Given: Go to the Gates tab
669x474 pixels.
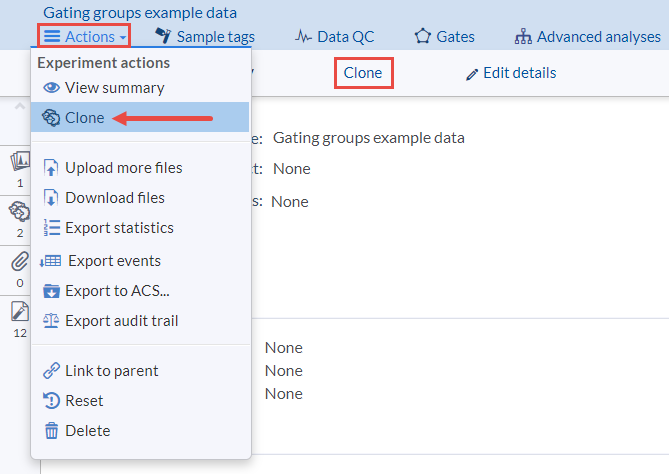Looking at the screenshot, I should 444,37.
